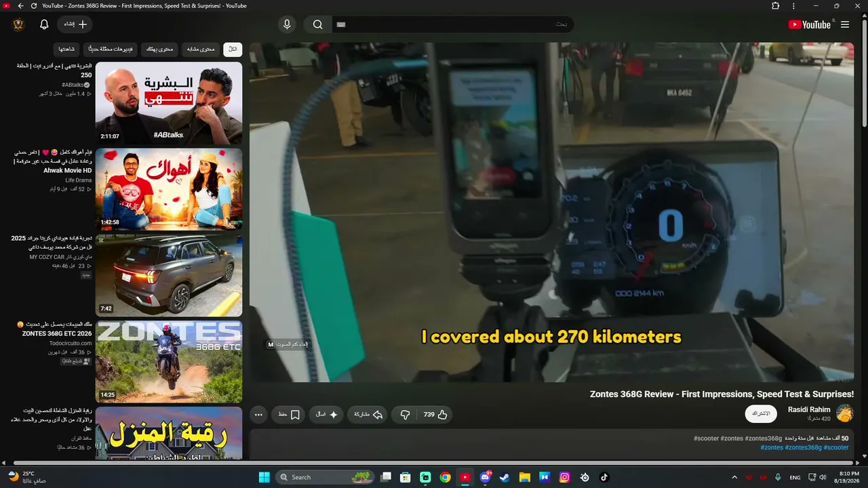Click the blue #zontes368g hashtag link
868x488 pixels.
click(802, 447)
